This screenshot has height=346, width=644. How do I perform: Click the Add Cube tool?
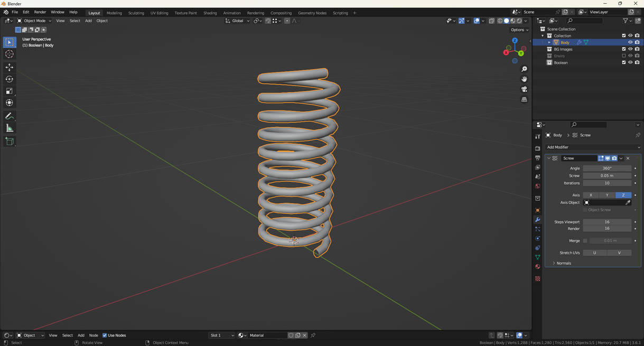coord(10,142)
